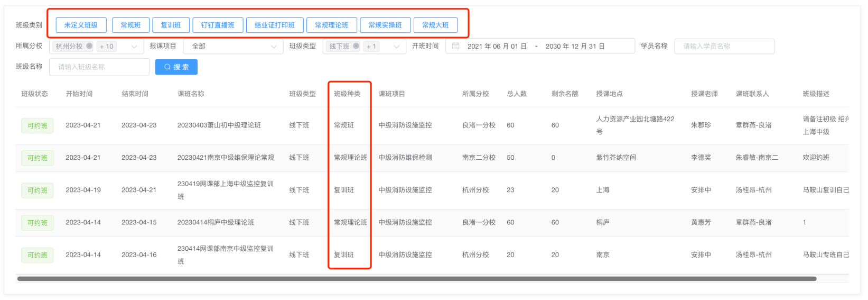This screenshot has height=300, width=868.
Task: Select the 未定义班级 category button
Action: click(x=81, y=25)
